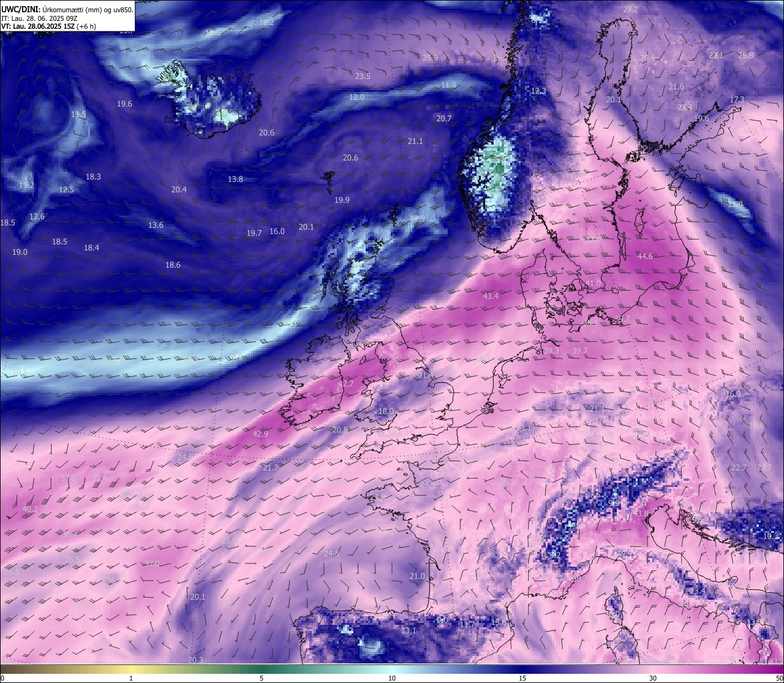Click the 42.7 label over Ireland
Screen dimensions: 784x683
click(346, 383)
